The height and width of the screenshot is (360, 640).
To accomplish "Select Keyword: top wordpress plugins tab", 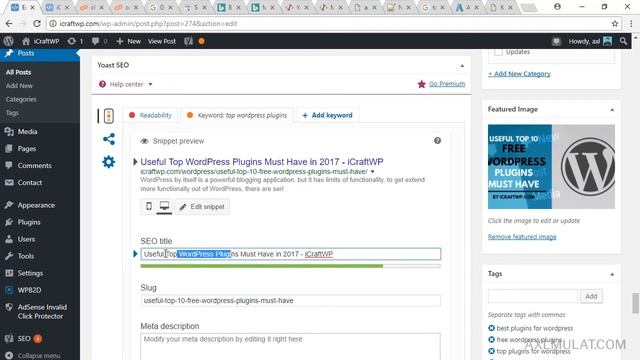I will click(237, 115).
